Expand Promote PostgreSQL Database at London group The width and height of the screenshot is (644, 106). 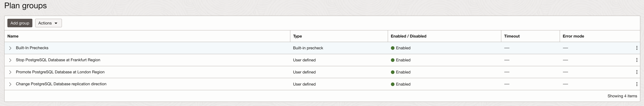pyautogui.click(x=10, y=72)
